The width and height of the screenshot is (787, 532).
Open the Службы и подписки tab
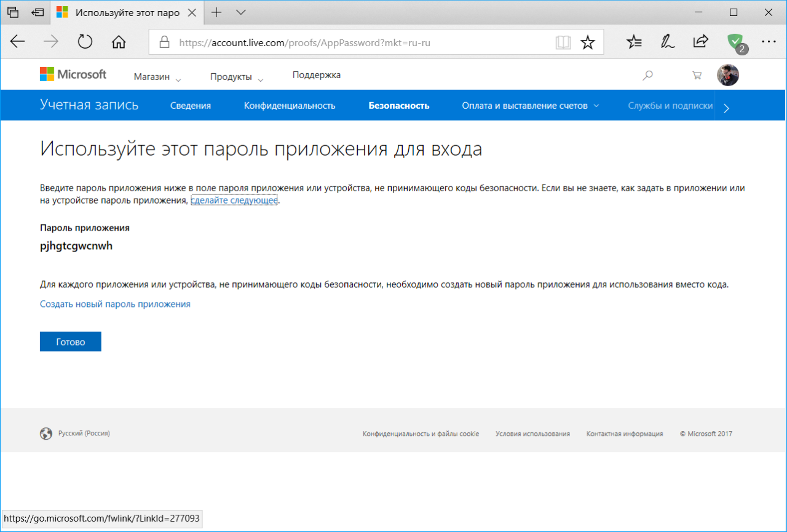click(670, 106)
